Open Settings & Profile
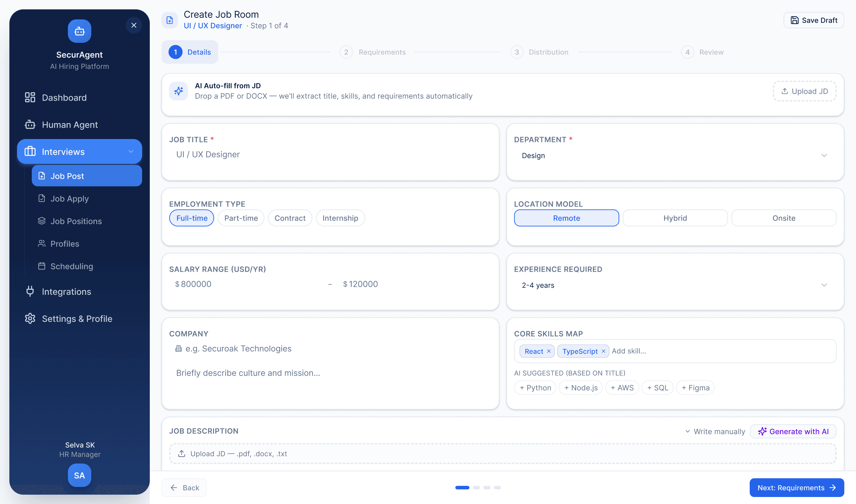 coord(80,319)
